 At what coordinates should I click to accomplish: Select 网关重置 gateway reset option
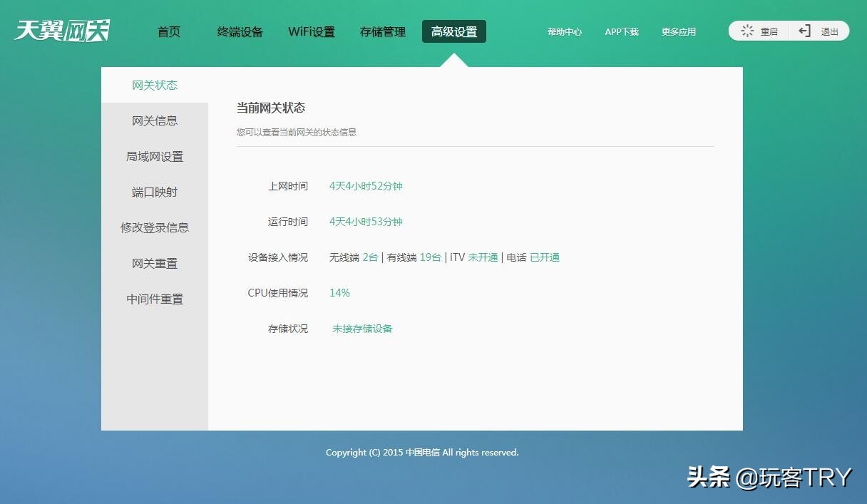pos(154,262)
